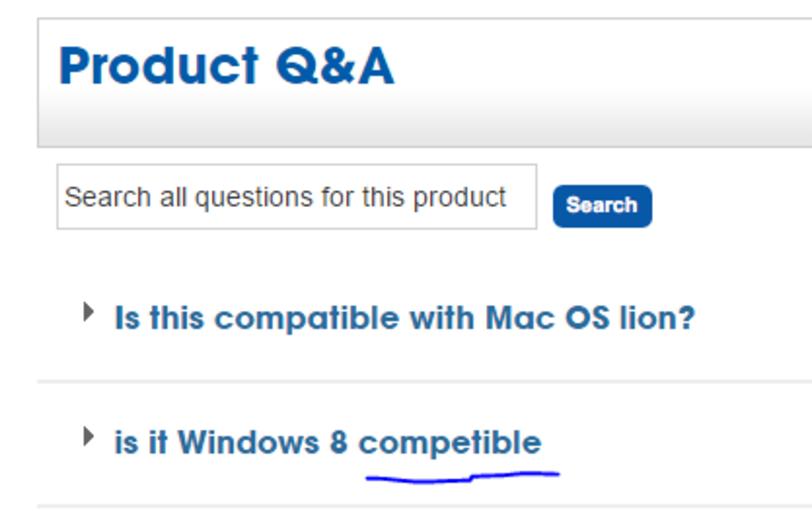Viewport: 812px width, 512px height.
Task: Click 'Windows 8' in the second question
Action: point(262,442)
